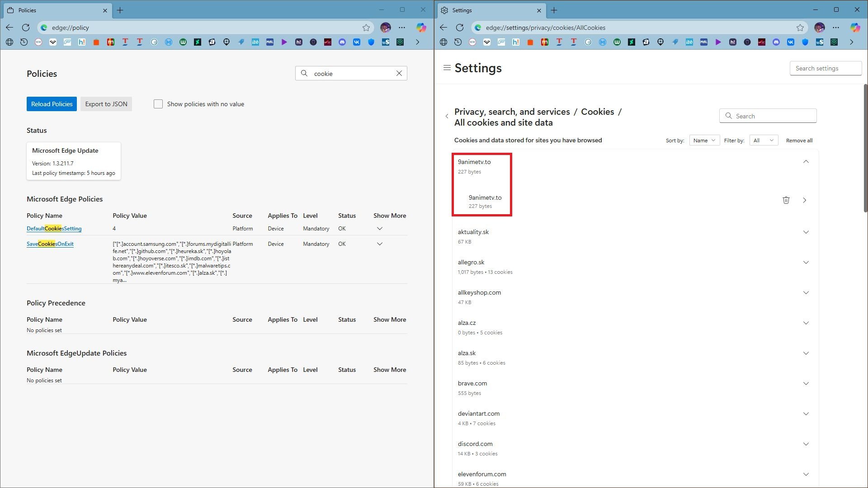The height and width of the screenshot is (488, 868).
Task: Open Copilot in the Policies window
Action: pyautogui.click(x=421, y=28)
